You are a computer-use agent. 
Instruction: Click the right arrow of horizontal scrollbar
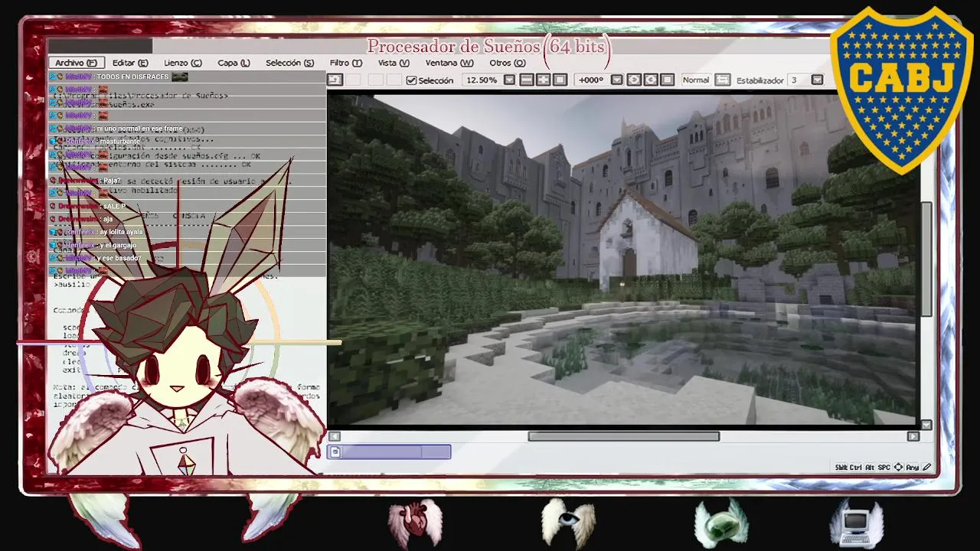[x=913, y=436]
